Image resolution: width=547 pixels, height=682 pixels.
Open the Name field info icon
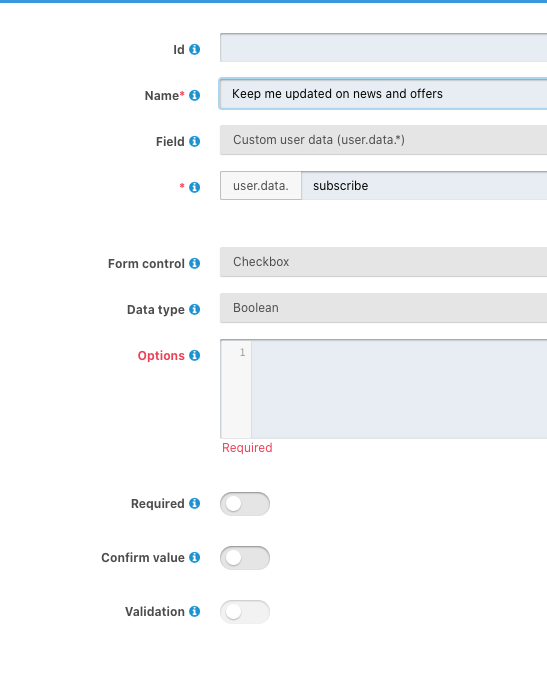[194, 95]
